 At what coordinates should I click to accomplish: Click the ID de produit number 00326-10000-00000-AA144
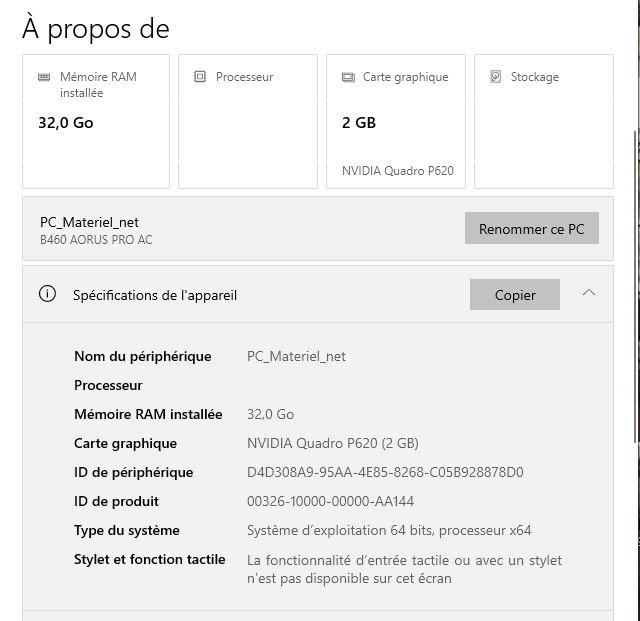pos(330,501)
